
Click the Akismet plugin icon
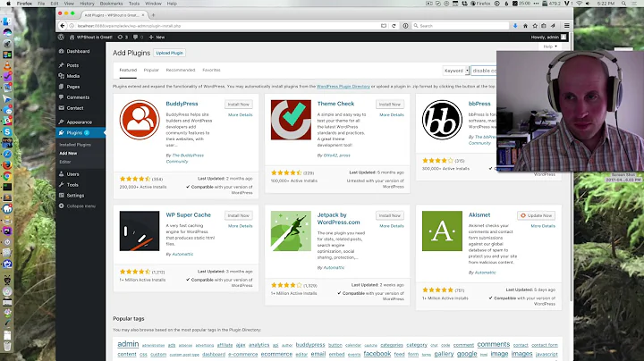[443, 231]
